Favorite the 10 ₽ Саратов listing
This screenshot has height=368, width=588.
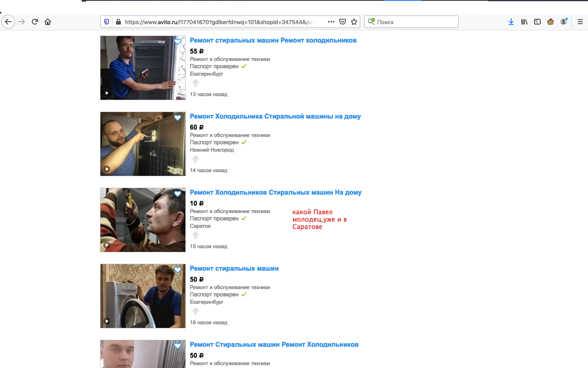pos(178,194)
